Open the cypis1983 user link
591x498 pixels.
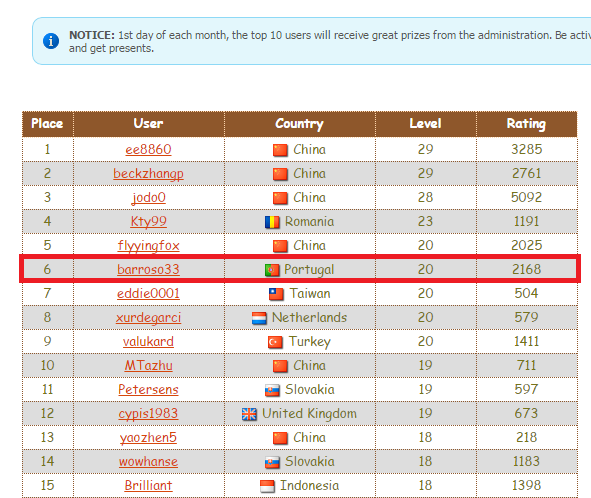149,414
